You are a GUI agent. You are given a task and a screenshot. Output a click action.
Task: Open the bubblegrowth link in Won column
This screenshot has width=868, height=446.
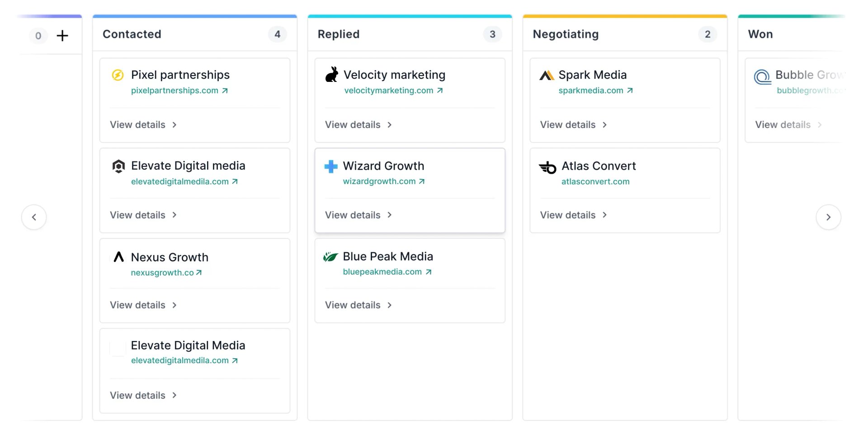811,90
